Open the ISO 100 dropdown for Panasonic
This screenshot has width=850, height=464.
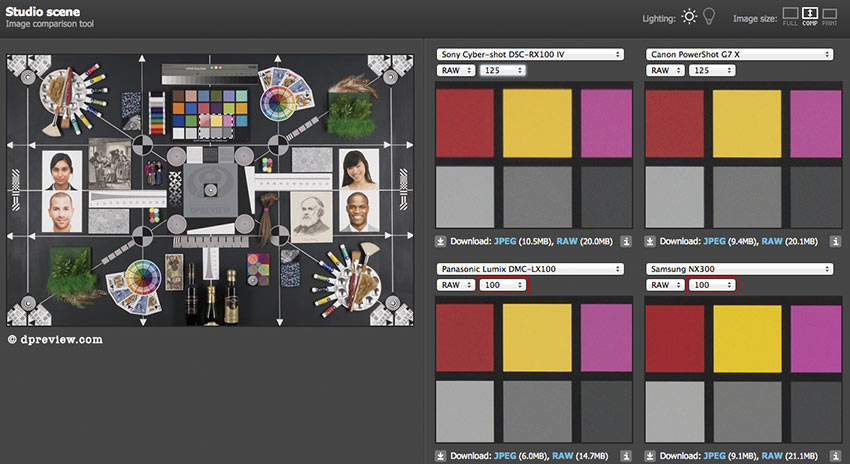click(503, 285)
